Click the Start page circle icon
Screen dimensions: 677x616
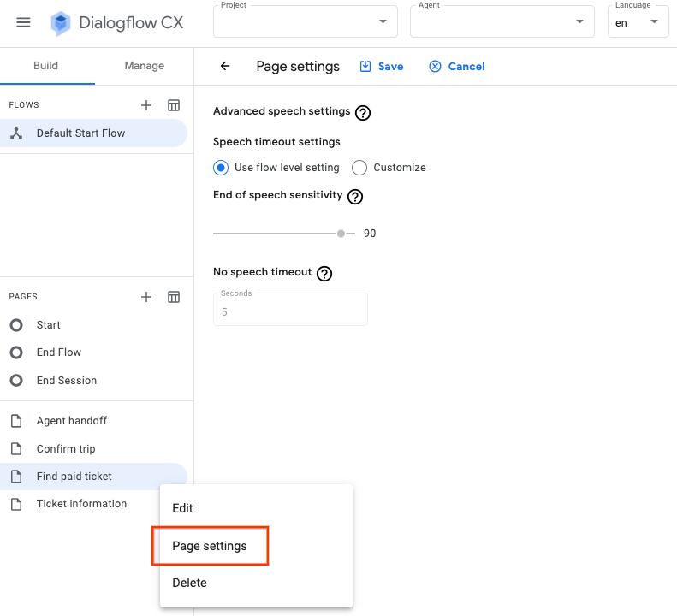tap(16, 325)
